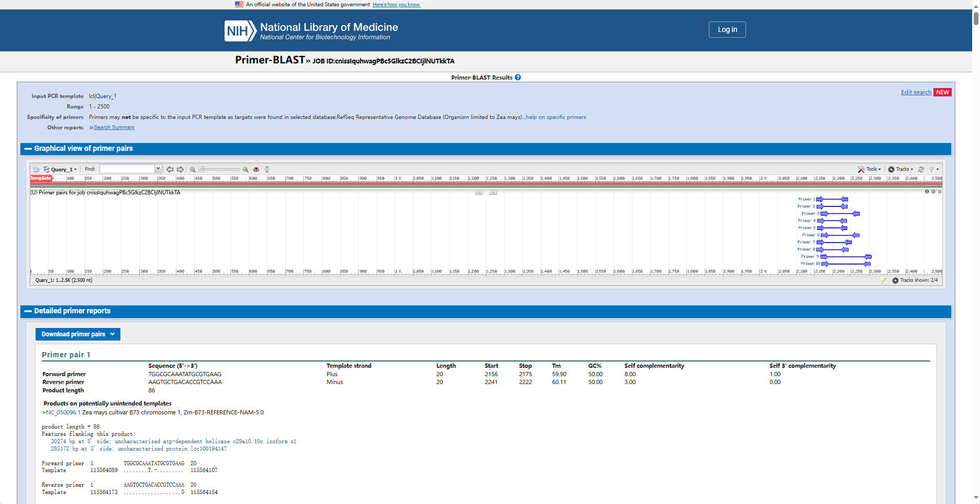This screenshot has width=980, height=504.
Task: Click reverse primer sequence AAGTGCTGACACCGTCCAAA in table
Action: pos(185,382)
